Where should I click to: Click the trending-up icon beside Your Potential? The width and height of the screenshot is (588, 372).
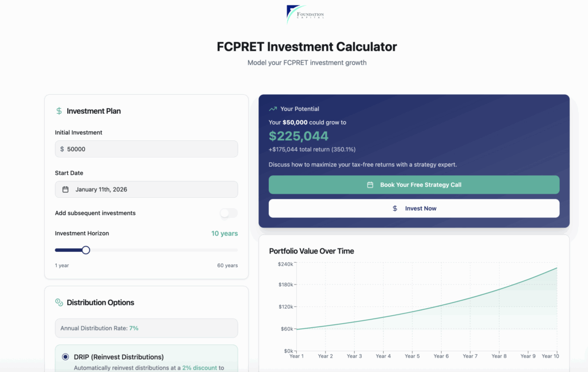coord(273,109)
